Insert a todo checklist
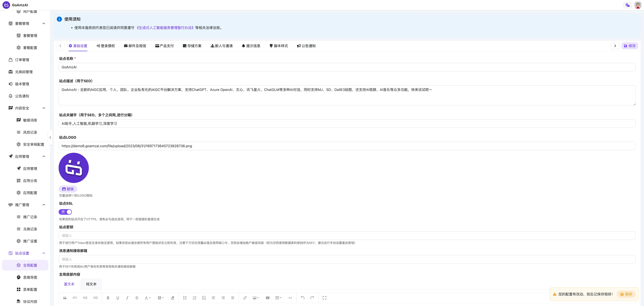This screenshot has height=306, width=644. tap(204, 298)
